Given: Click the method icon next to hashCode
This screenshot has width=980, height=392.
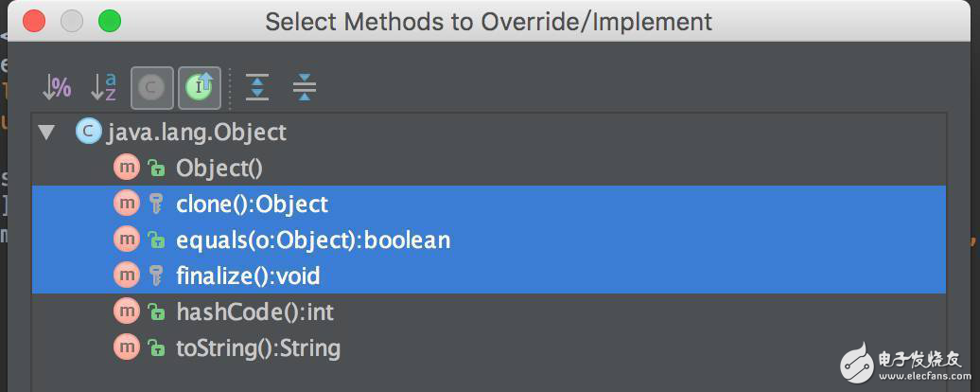Looking at the screenshot, I should (126, 312).
